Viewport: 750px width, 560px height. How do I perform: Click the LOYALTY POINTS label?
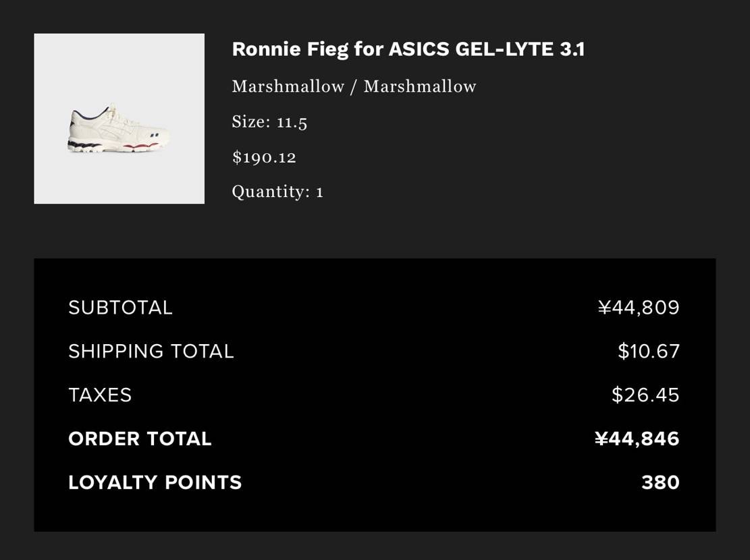click(x=155, y=483)
